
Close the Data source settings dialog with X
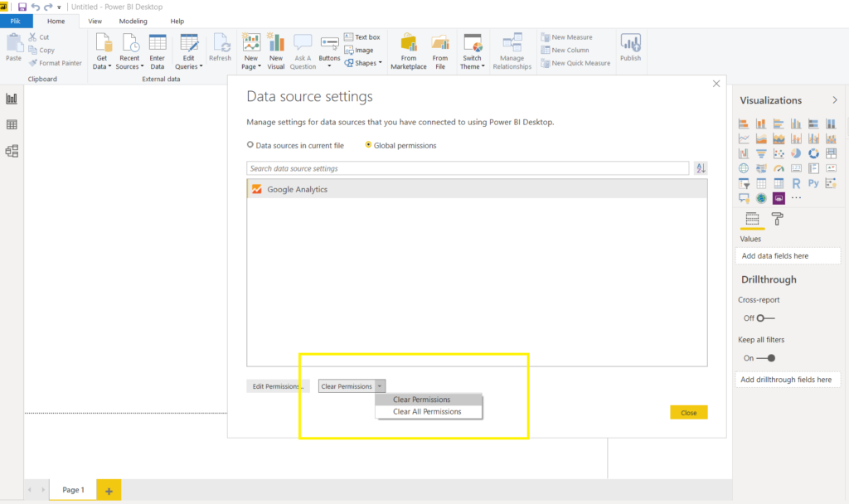716,84
